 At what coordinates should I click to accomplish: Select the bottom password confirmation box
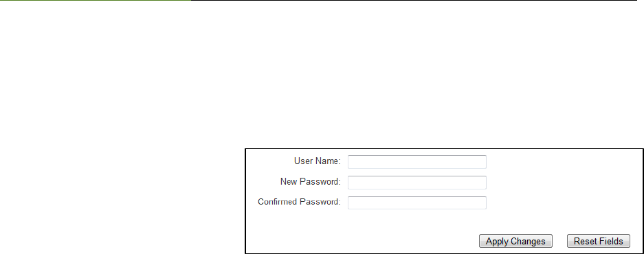pyautogui.click(x=417, y=203)
